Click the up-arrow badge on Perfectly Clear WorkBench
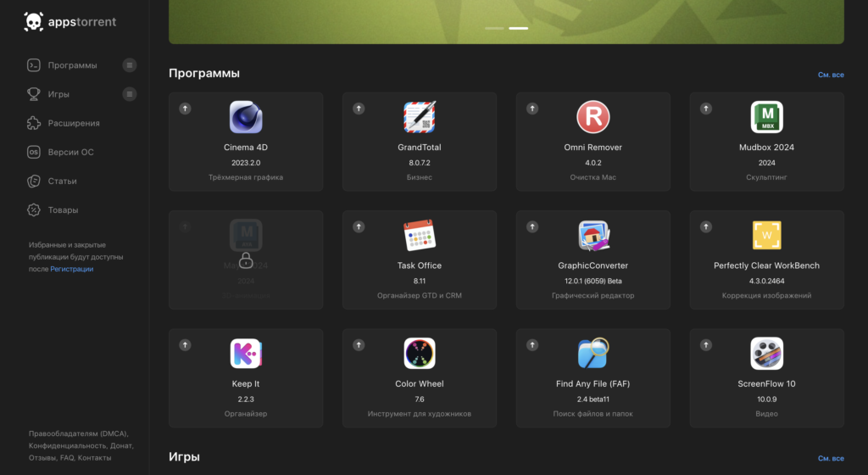This screenshot has height=475, width=868. (x=706, y=227)
